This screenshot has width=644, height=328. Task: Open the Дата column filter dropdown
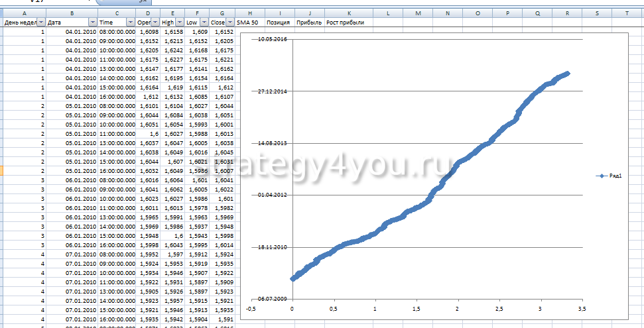pos(92,23)
